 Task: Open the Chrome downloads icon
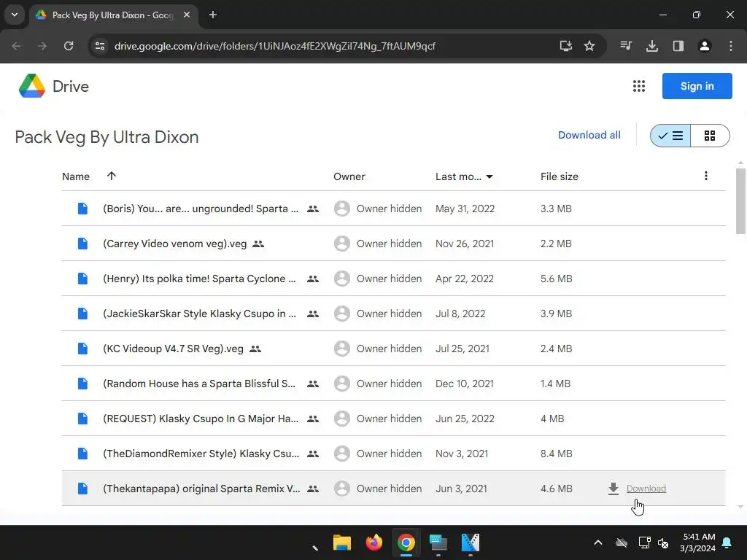pos(652,46)
